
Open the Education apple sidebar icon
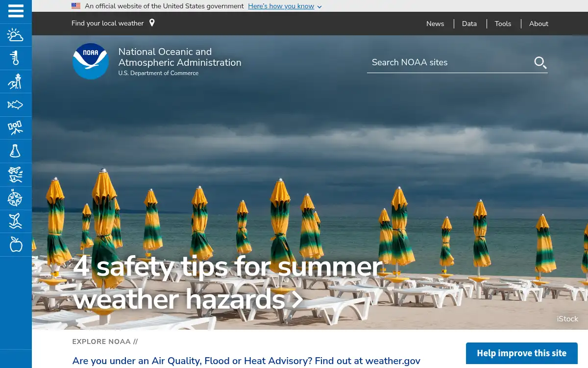[x=16, y=244]
